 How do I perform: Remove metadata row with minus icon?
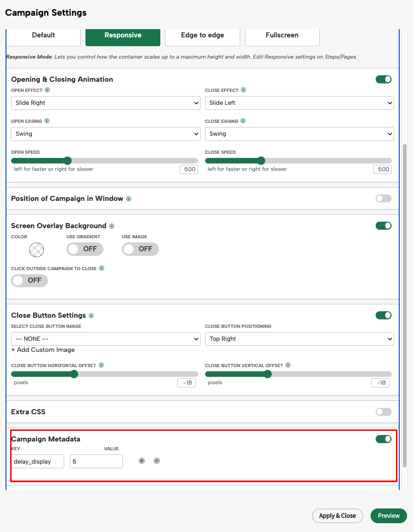[x=157, y=461]
